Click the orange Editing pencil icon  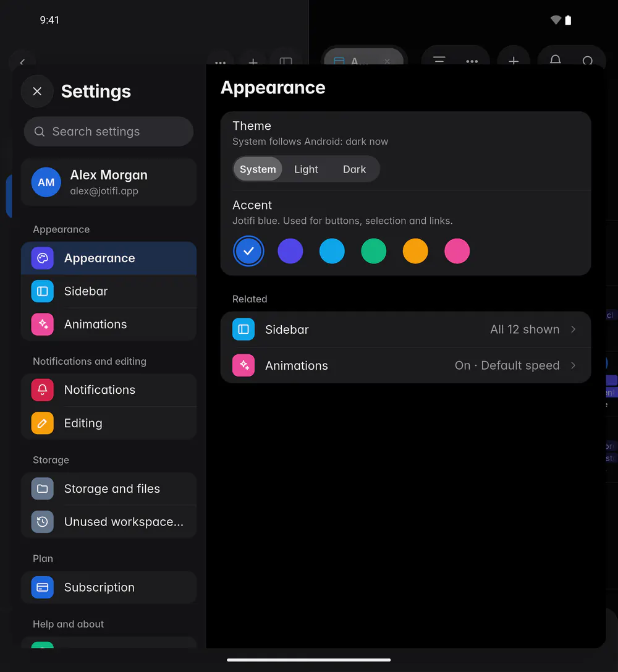coord(43,423)
